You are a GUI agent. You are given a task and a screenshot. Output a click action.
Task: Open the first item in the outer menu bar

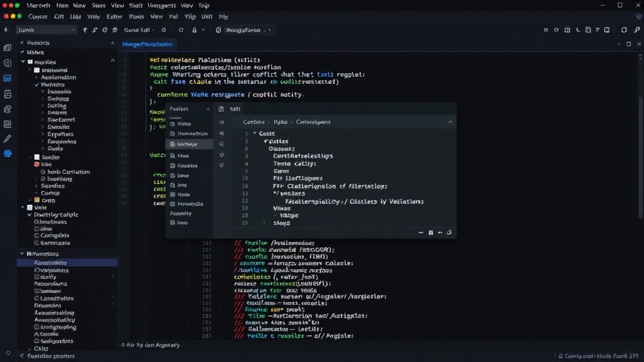point(38,5)
